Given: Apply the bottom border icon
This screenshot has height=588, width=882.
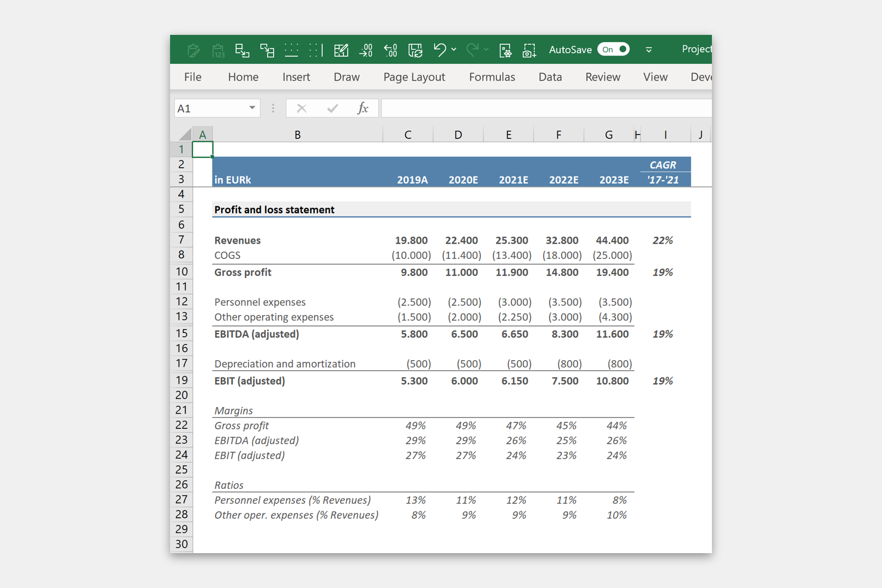Looking at the screenshot, I should 292,50.
